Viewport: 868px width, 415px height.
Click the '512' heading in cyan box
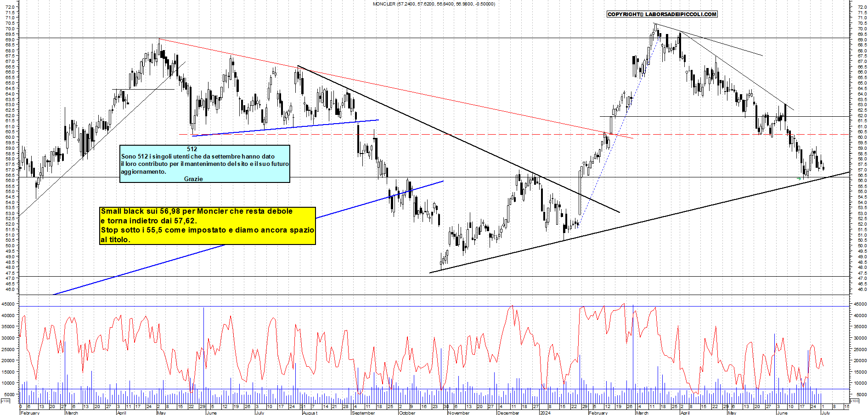pos(192,149)
